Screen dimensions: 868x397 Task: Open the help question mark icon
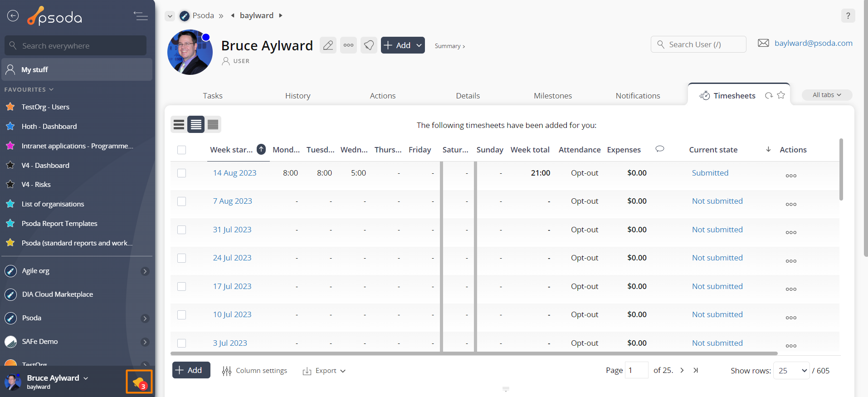[x=848, y=15]
